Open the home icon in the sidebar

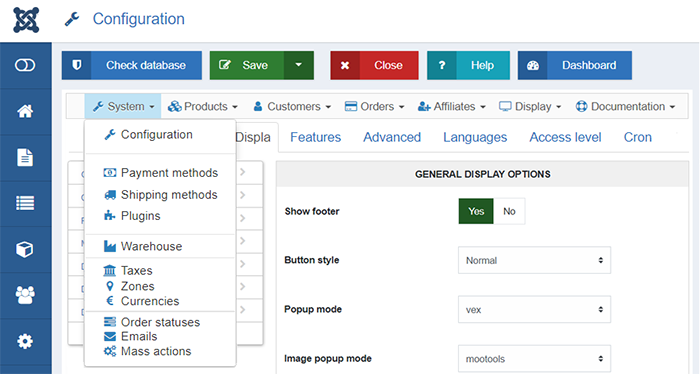pos(25,111)
